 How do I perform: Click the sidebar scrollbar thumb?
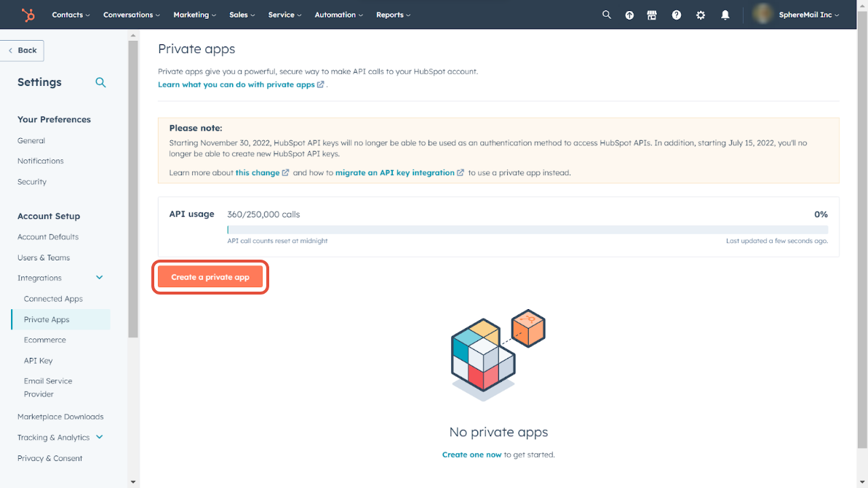(133, 188)
